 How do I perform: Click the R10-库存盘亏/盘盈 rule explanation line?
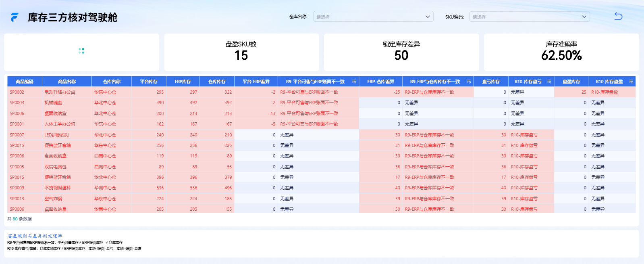pyautogui.click(x=74, y=249)
